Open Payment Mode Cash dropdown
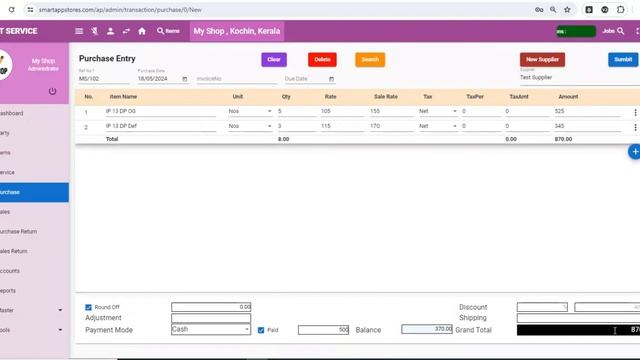640x360 pixels. point(211,329)
